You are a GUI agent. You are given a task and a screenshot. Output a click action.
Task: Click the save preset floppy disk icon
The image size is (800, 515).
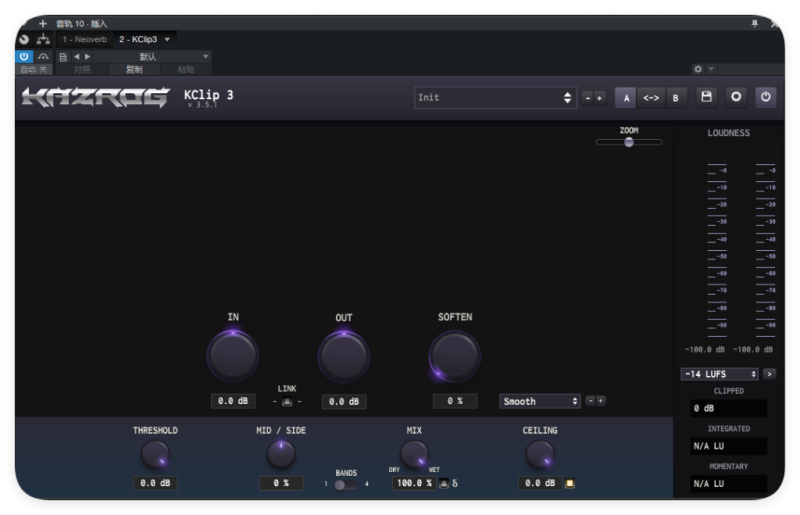(x=707, y=97)
